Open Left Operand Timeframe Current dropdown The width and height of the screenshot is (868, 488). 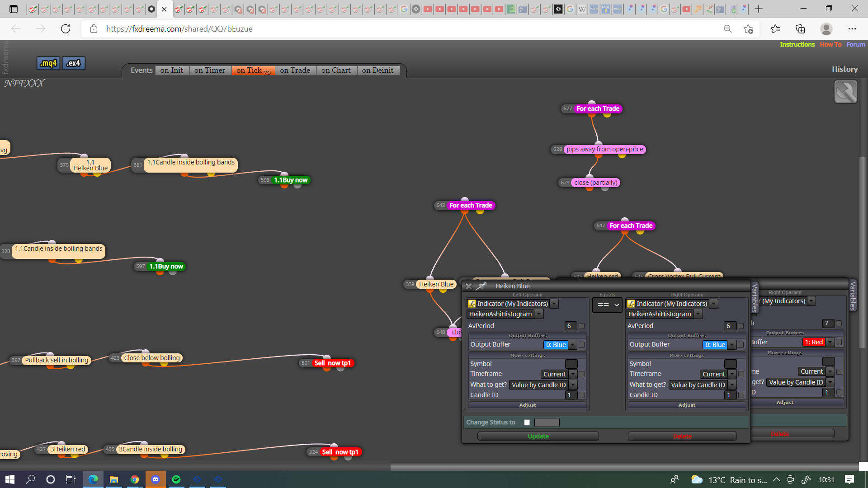[573, 374]
